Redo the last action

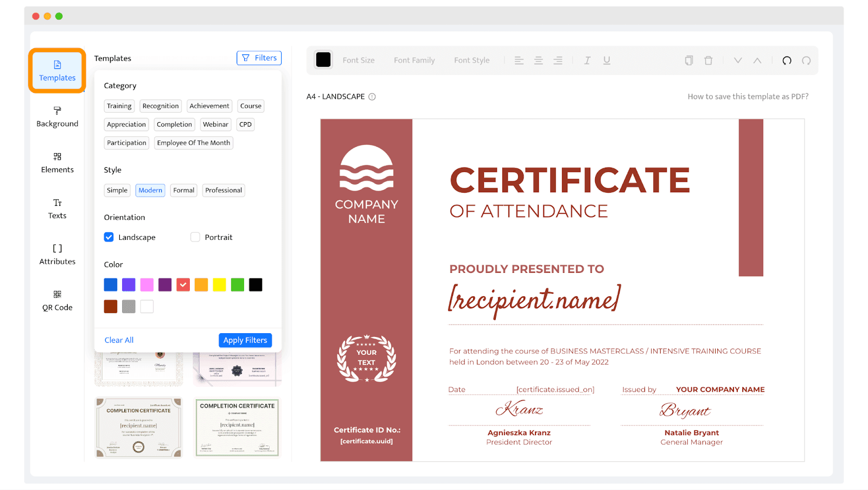pos(806,60)
